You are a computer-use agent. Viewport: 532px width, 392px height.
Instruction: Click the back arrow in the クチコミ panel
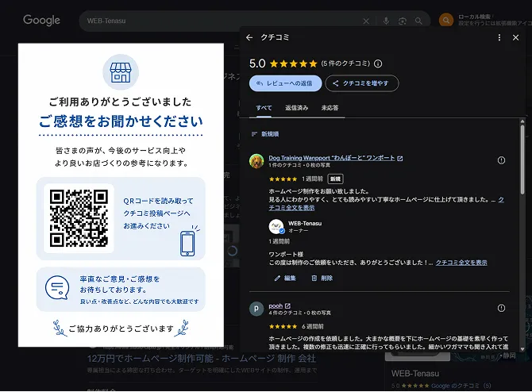(249, 37)
